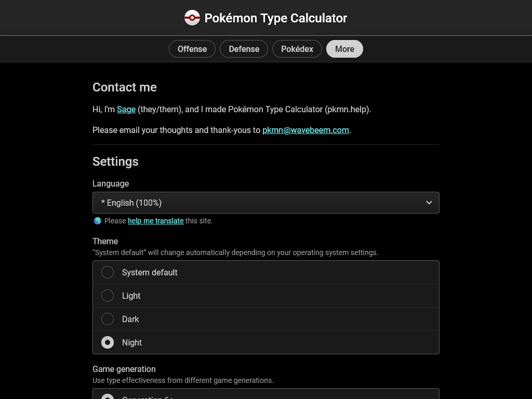This screenshot has width=532, height=399.
Task: Click the globe icon beside the translate text
Action: [x=97, y=221]
